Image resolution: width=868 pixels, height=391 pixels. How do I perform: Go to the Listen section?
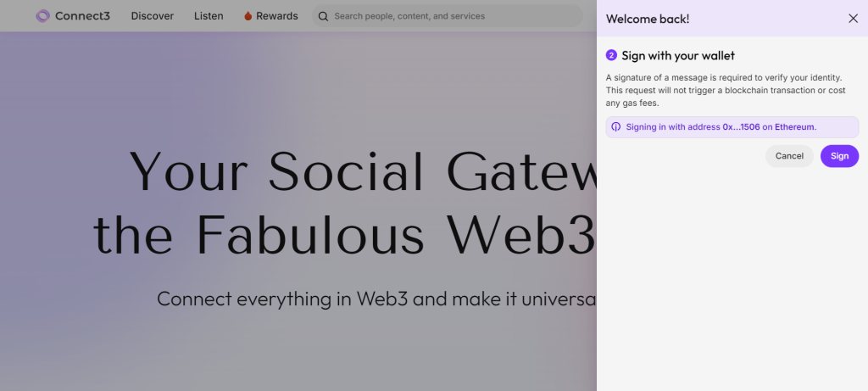click(209, 16)
